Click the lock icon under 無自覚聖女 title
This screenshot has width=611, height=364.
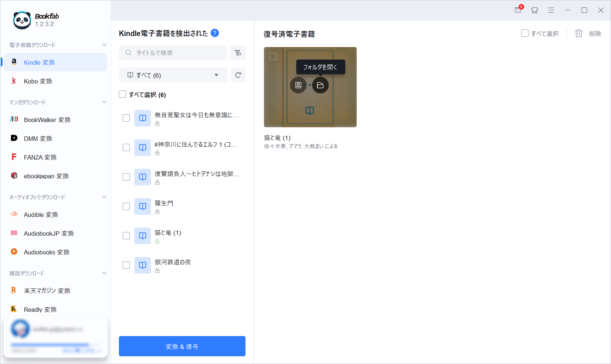tap(157, 124)
